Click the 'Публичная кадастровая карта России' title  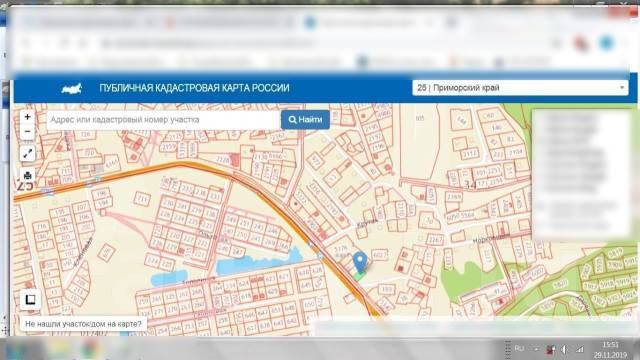click(x=194, y=88)
